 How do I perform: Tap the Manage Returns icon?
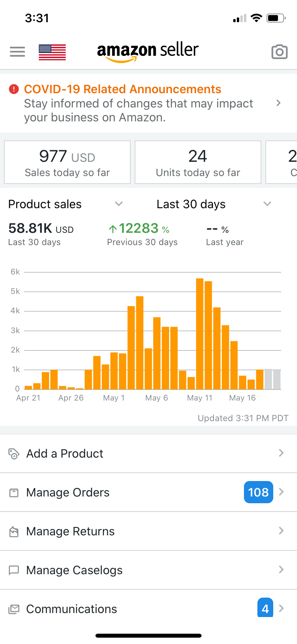(14, 531)
